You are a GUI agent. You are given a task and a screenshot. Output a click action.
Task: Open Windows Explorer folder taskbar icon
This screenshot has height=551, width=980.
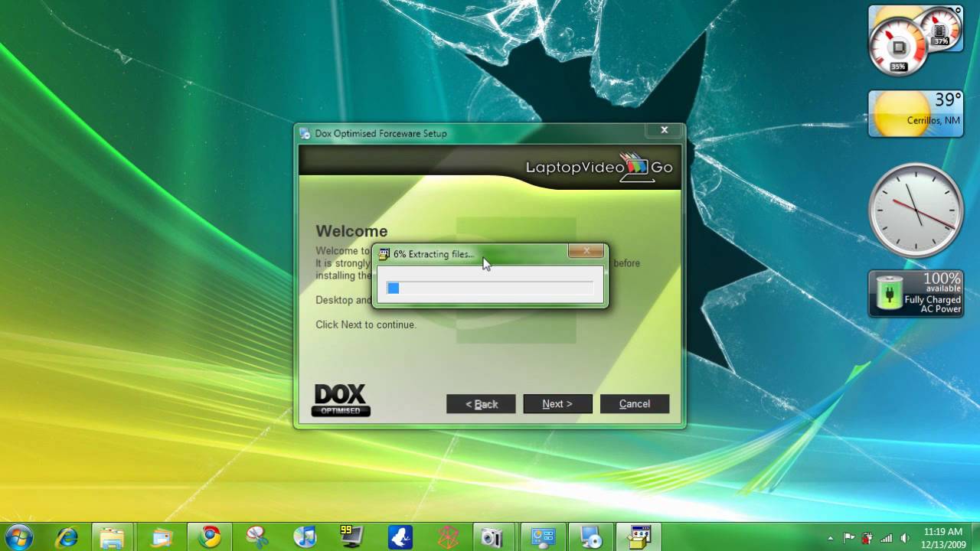(x=113, y=537)
